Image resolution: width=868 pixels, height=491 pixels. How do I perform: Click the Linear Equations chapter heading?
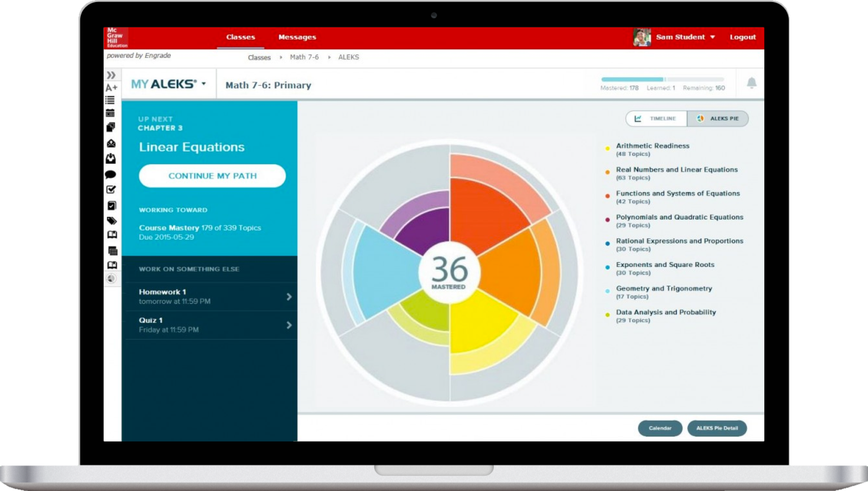(x=192, y=147)
